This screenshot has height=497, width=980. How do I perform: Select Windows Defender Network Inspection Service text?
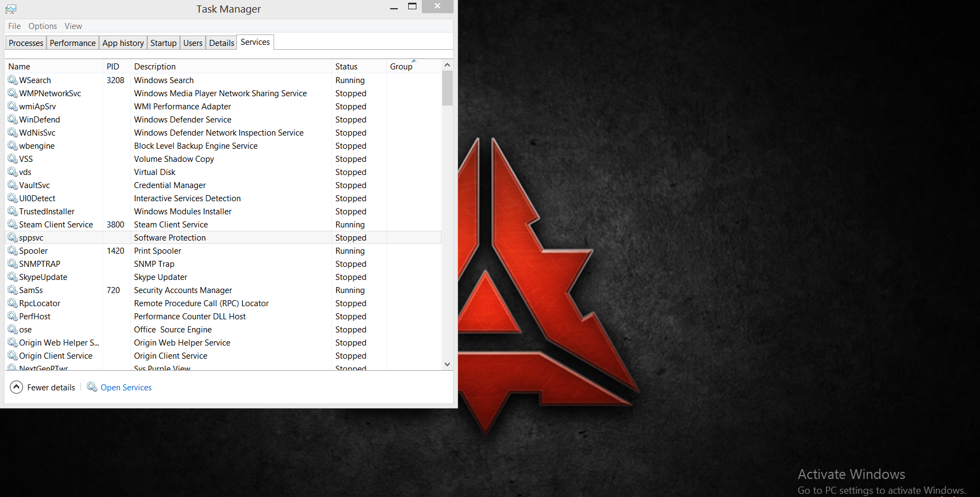[x=219, y=133]
